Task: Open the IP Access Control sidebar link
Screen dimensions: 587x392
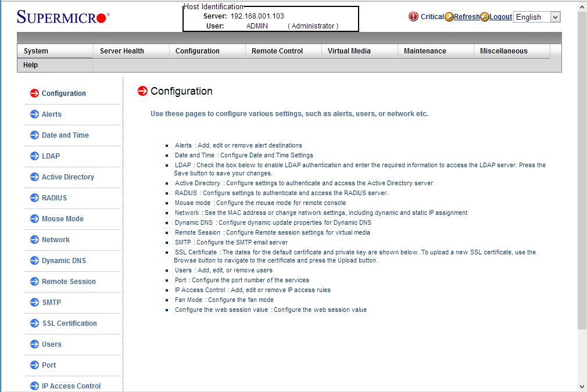Action: pyautogui.click(x=71, y=386)
